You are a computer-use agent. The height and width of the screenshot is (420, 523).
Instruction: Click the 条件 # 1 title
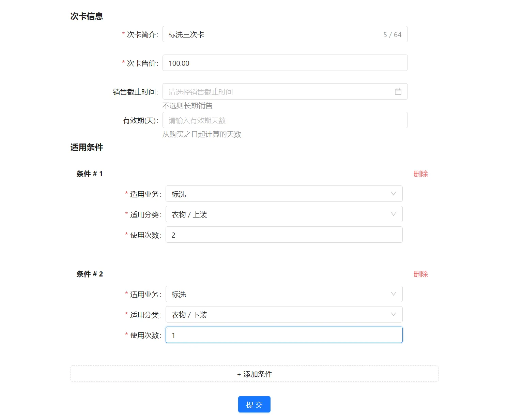90,174
